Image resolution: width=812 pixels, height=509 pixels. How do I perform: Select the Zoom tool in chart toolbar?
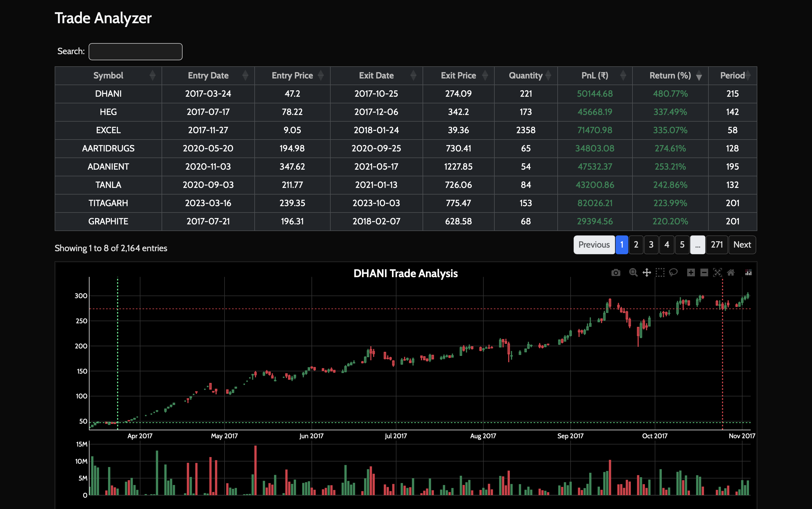(x=633, y=273)
